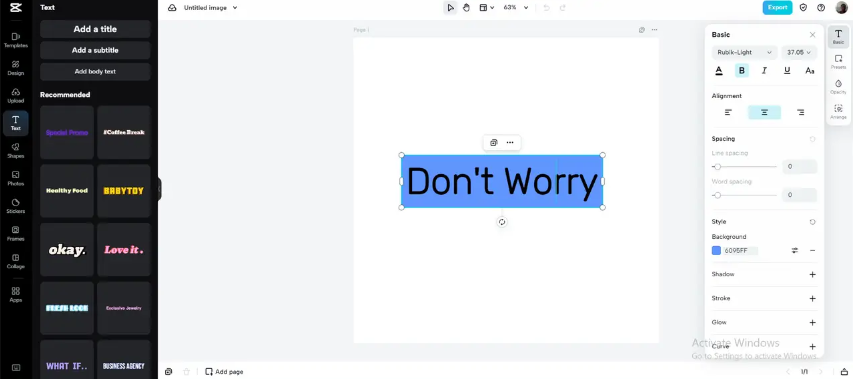Open the 63% zoom dropdown

point(516,8)
